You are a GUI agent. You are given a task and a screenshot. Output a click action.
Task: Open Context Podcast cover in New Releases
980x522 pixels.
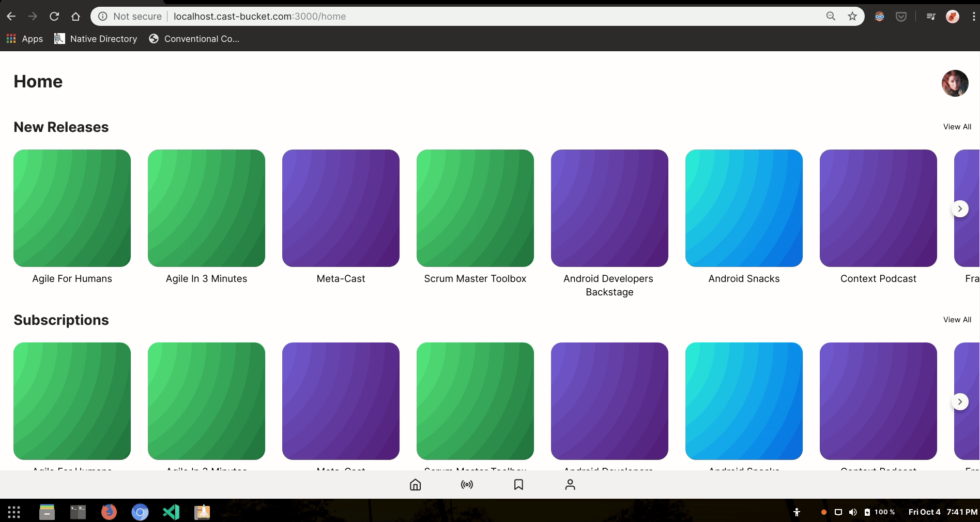click(878, 208)
